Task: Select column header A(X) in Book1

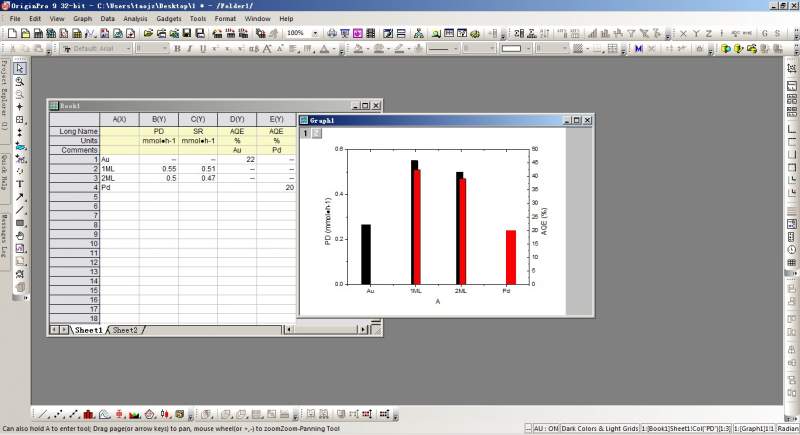Action: (x=119, y=119)
